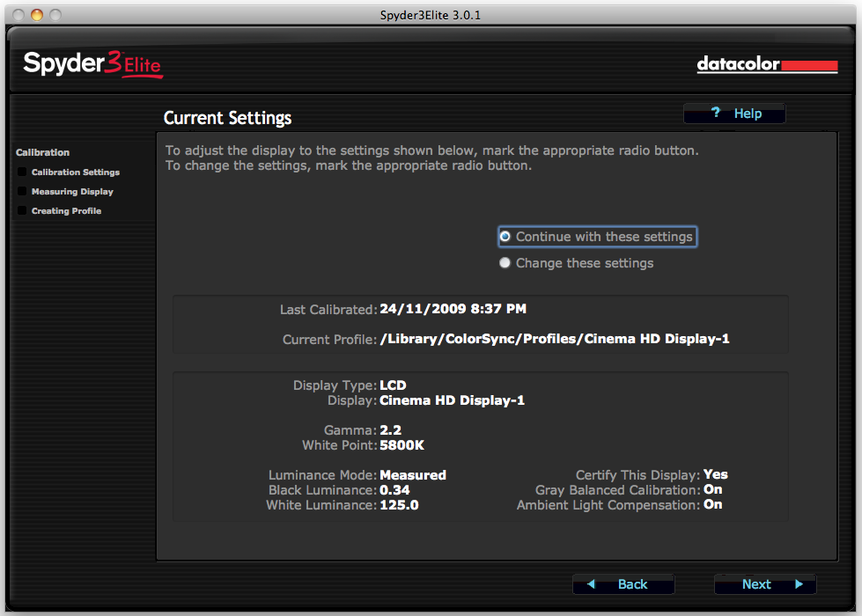The height and width of the screenshot is (616, 862).
Task: Go back using the Back button
Action: [623, 584]
